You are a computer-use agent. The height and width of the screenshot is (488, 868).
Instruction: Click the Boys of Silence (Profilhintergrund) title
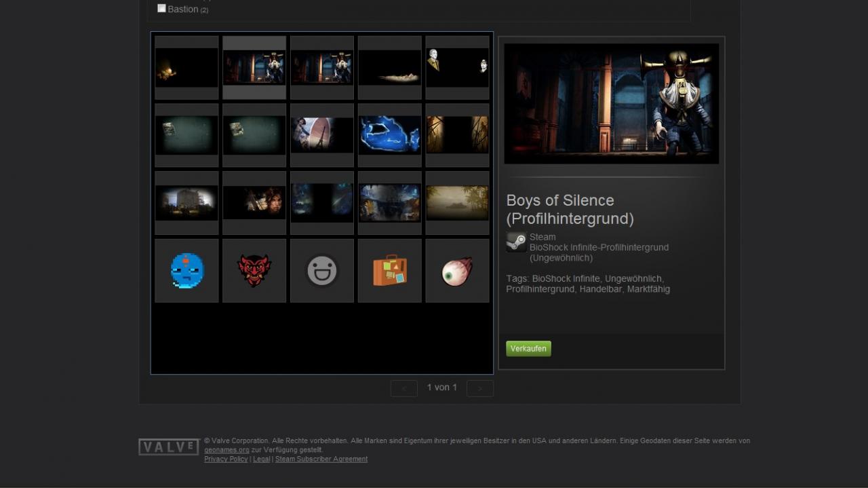(x=570, y=210)
